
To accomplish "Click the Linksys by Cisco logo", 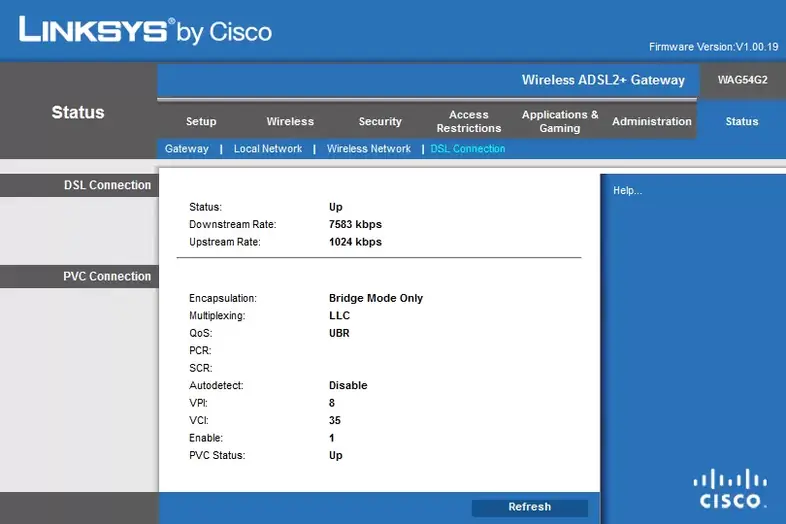I will point(145,30).
